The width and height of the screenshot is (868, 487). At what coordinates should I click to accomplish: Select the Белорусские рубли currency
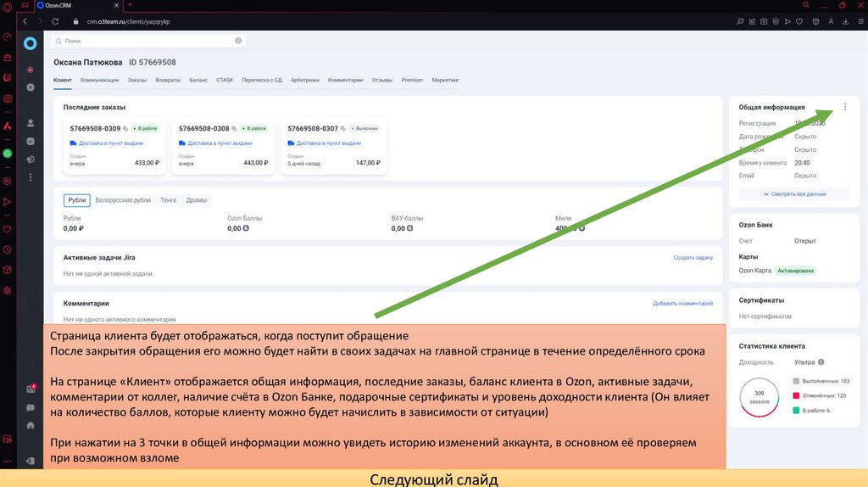click(x=123, y=200)
